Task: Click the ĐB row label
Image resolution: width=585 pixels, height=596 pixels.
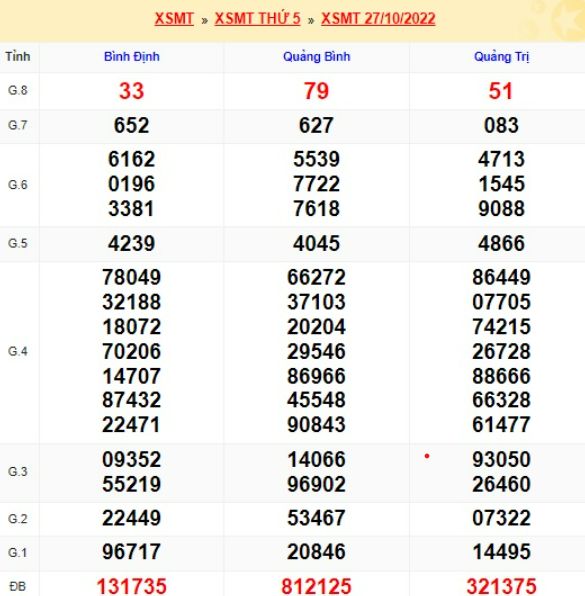Action: 18,586
